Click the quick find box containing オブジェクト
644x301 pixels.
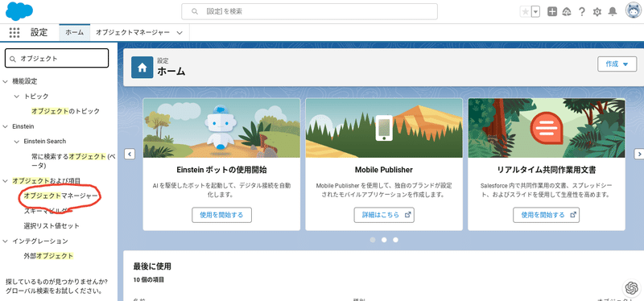point(56,58)
